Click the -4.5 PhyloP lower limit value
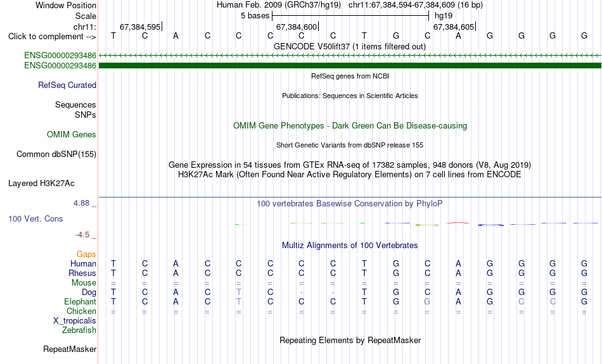Viewport: 602px width, 364px height. click(82, 234)
